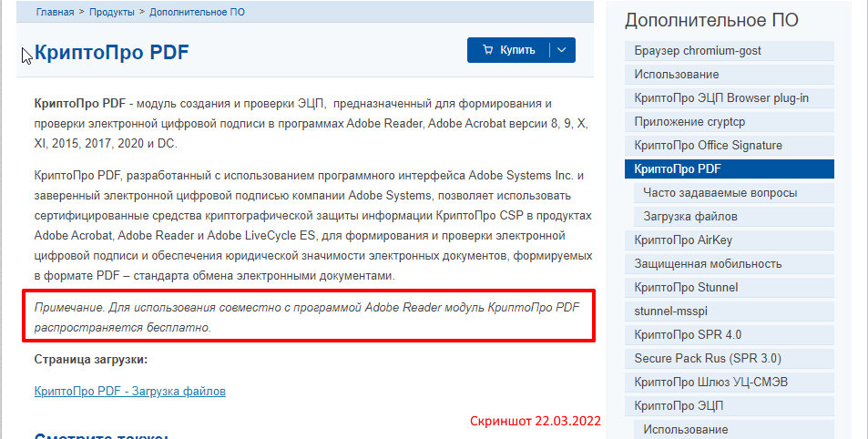Screen dimensions: 868x439
Task: Open stunnel-msspi sidebar item
Action: point(729,311)
